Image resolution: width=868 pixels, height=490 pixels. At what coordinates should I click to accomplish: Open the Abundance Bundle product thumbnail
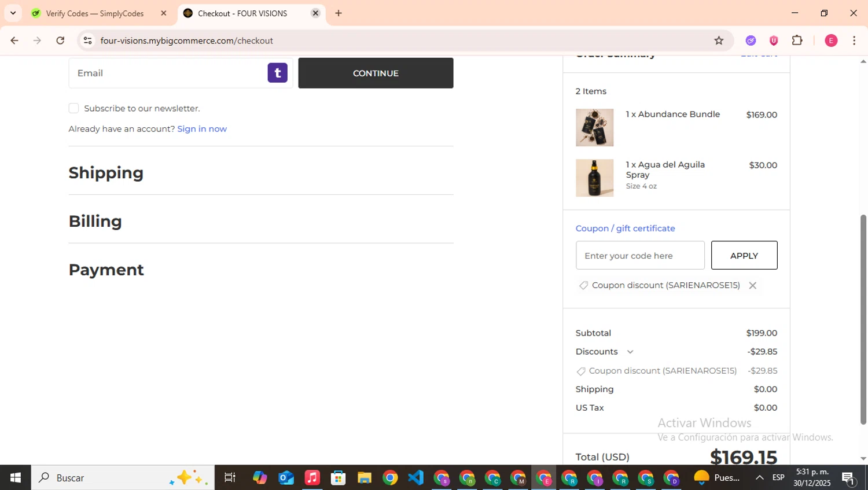(x=594, y=127)
